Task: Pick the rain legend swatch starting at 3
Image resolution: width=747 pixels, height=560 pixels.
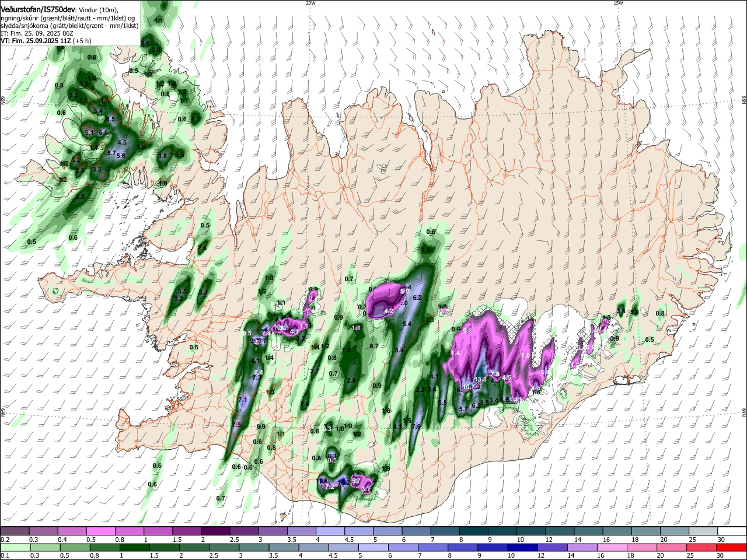Action: click(254, 547)
